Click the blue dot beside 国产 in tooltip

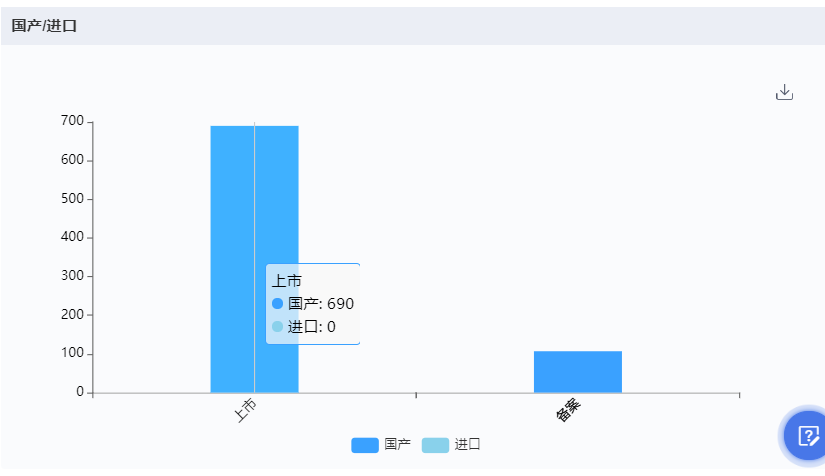[278, 303]
